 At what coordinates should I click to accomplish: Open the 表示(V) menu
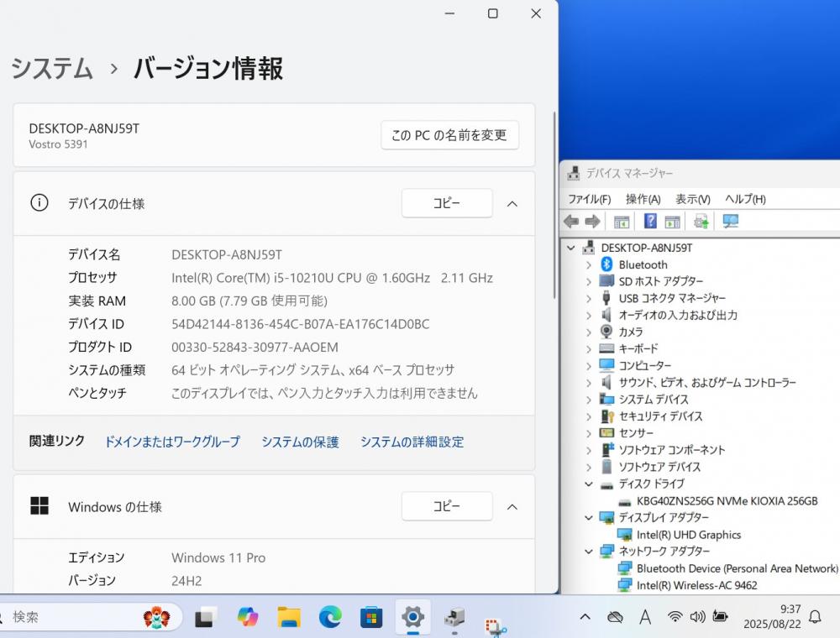693,199
